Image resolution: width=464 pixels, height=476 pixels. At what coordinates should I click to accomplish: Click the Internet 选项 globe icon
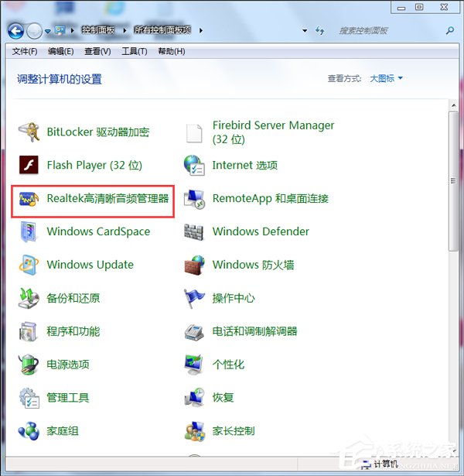click(x=194, y=165)
